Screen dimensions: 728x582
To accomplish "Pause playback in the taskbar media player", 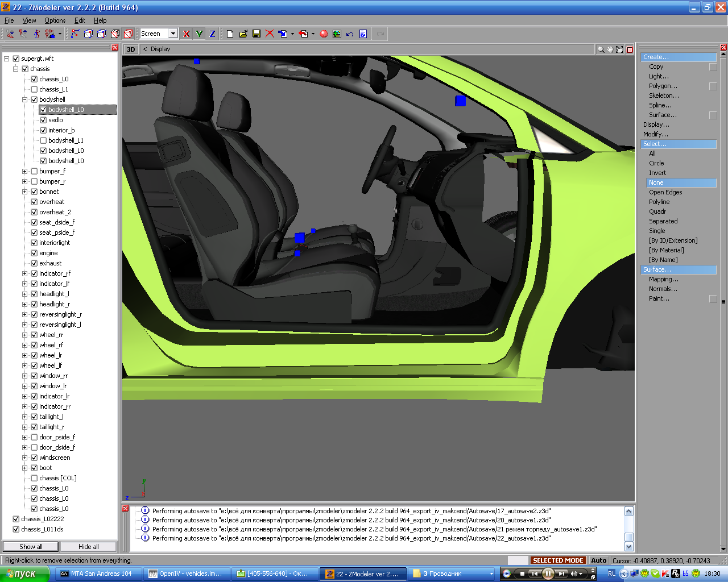I will tap(548, 573).
